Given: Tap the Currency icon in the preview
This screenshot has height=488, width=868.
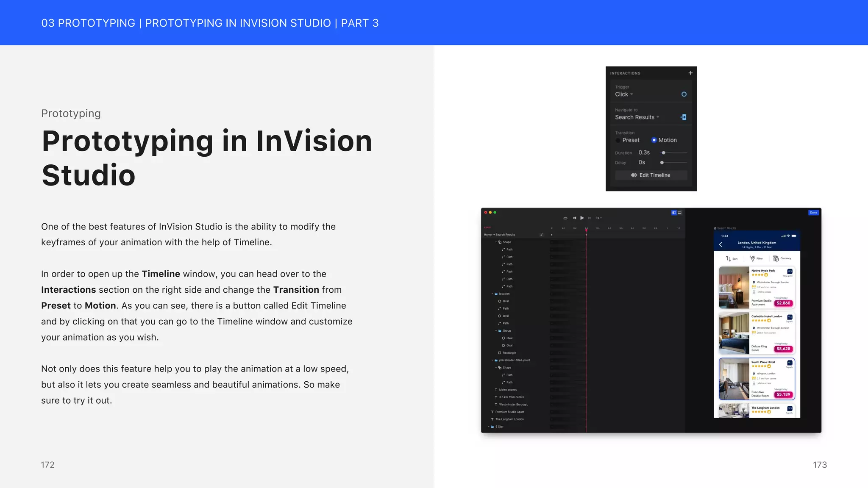Looking at the screenshot, I should 776,258.
